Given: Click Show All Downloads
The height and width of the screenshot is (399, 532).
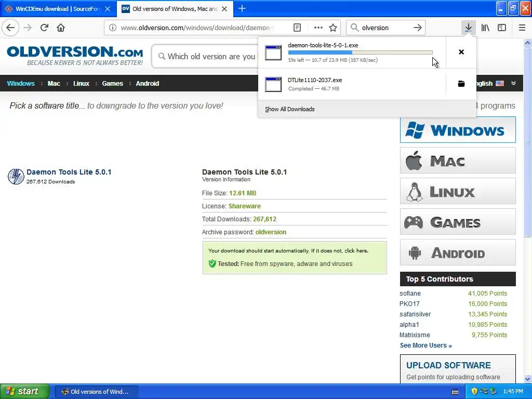Looking at the screenshot, I should tap(290, 109).
